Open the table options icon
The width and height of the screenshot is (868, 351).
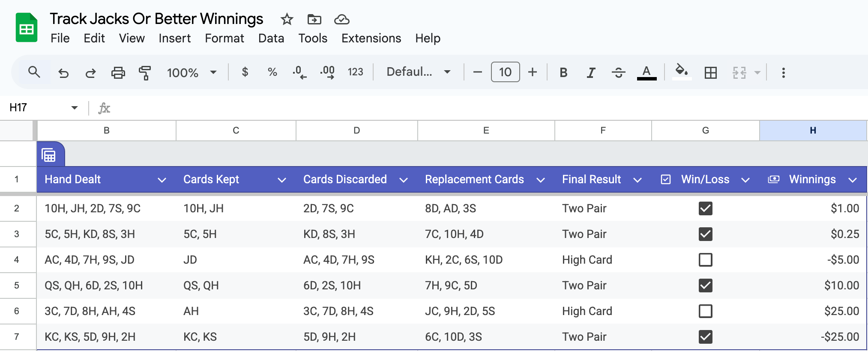click(49, 155)
